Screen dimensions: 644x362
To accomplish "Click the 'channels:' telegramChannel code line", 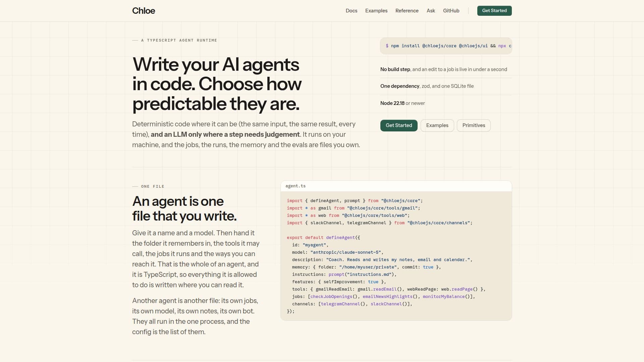I will [352, 304].
